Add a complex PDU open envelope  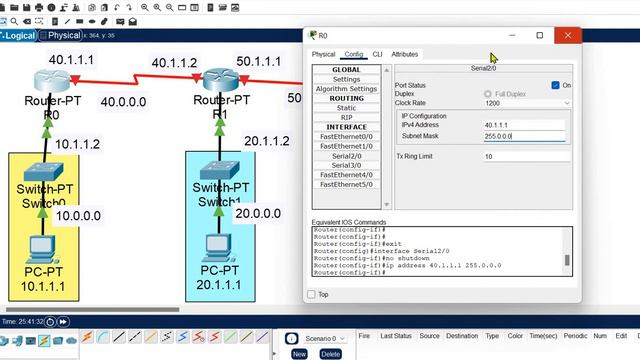[x=133, y=21]
